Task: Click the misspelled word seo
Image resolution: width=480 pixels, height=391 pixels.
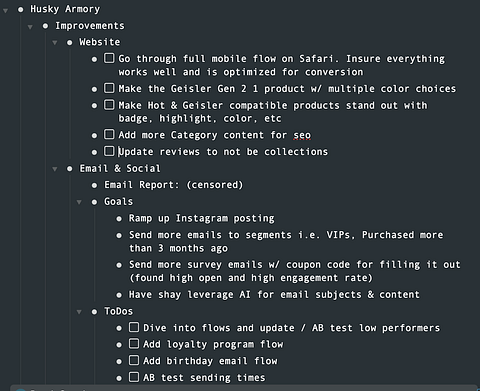Action: coord(302,135)
